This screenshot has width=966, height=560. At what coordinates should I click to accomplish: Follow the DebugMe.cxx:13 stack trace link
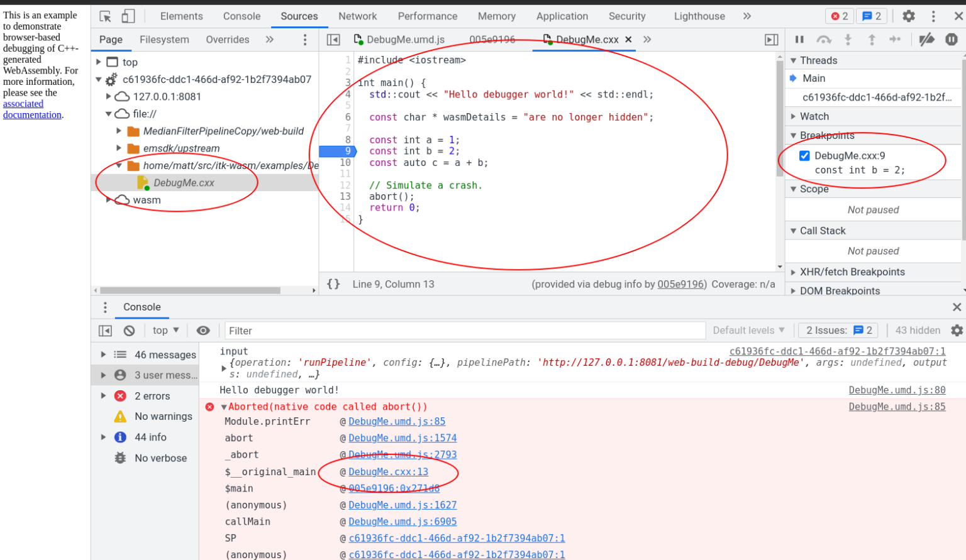tap(389, 471)
